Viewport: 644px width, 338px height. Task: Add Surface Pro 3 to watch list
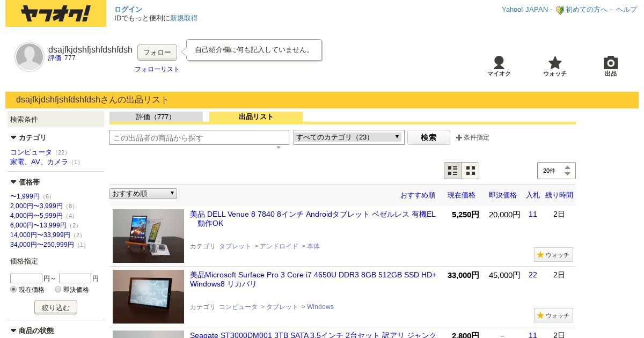[x=553, y=315]
